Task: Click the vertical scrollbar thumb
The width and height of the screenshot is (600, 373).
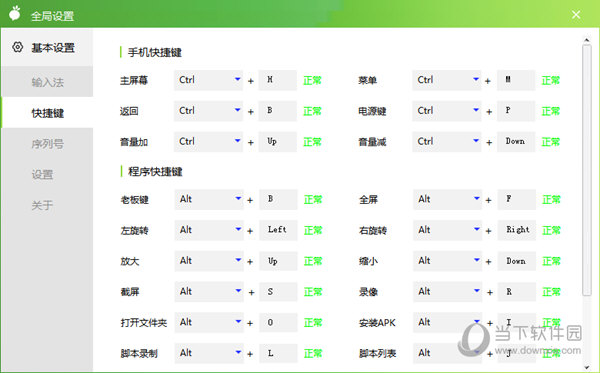Action: [587, 170]
